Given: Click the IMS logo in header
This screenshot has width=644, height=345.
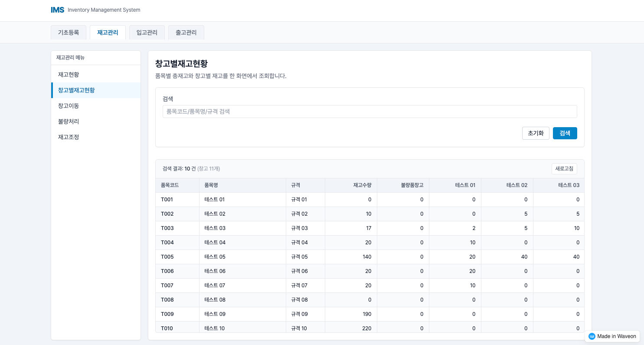Looking at the screenshot, I should [58, 10].
